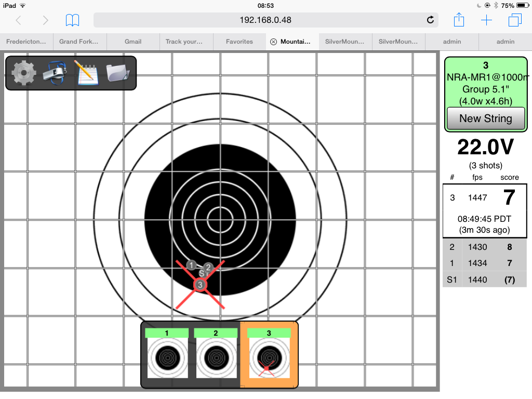The image size is (532, 399).
Task: Close the active Mountain tab
Action: (273, 42)
